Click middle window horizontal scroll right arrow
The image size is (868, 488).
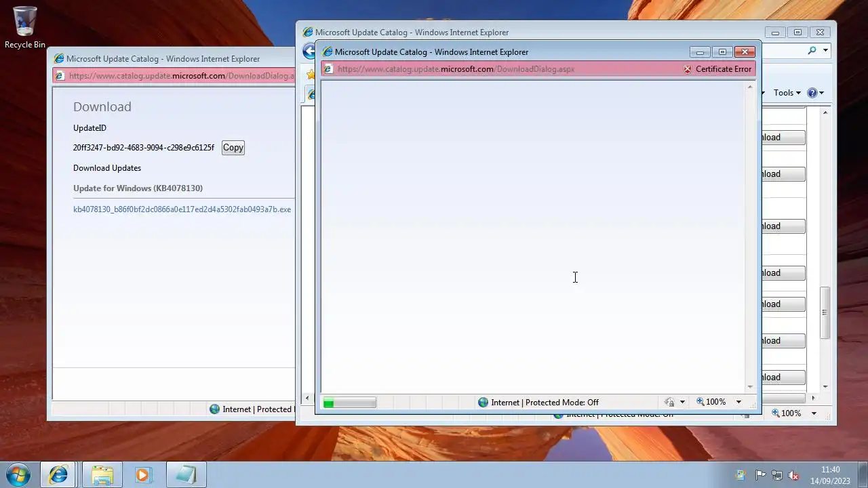[x=814, y=399]
